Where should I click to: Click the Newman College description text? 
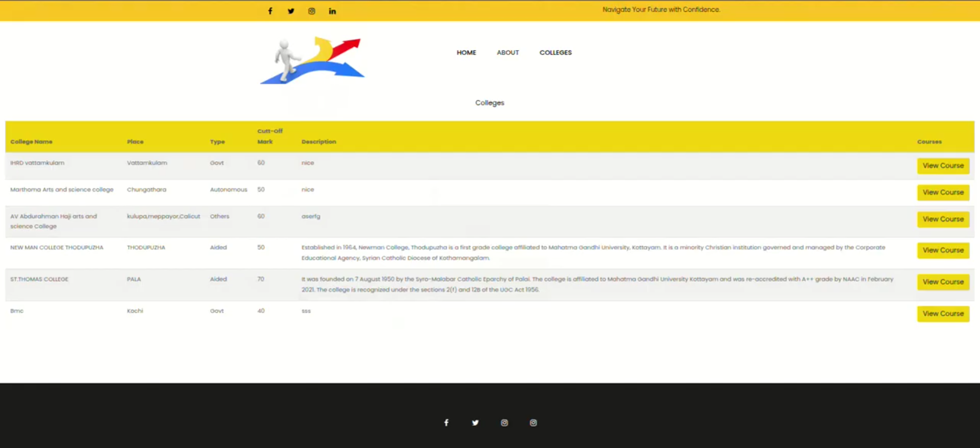coord(594,253)
